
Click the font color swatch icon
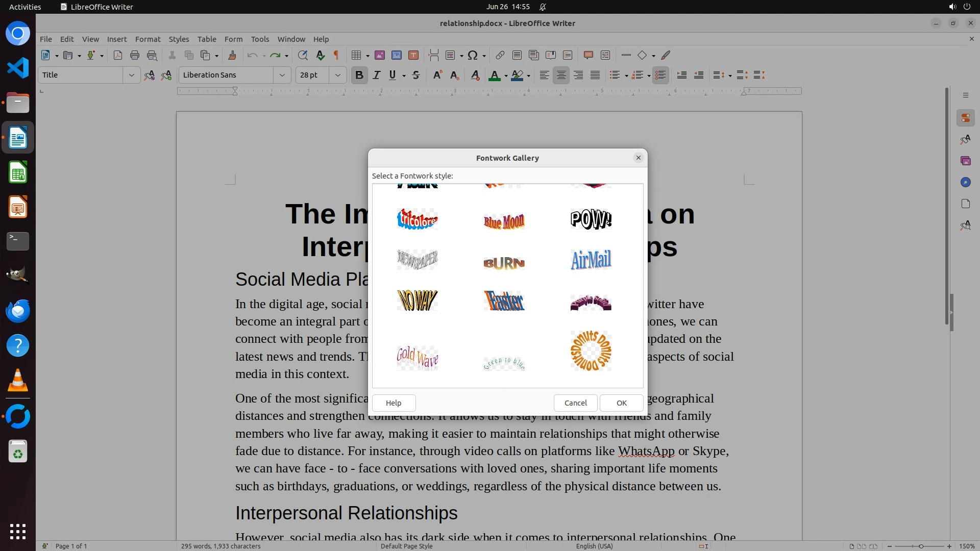pos(494,75)
